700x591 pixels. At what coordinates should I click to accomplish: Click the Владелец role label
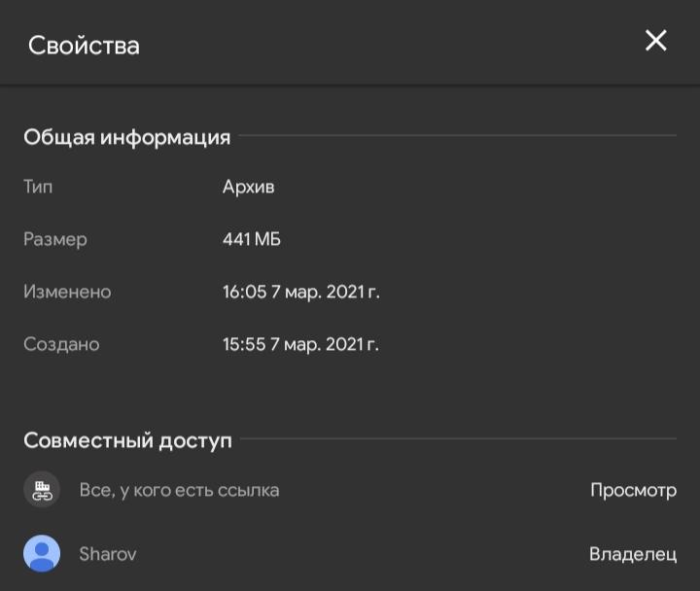(x=633, y=554)
